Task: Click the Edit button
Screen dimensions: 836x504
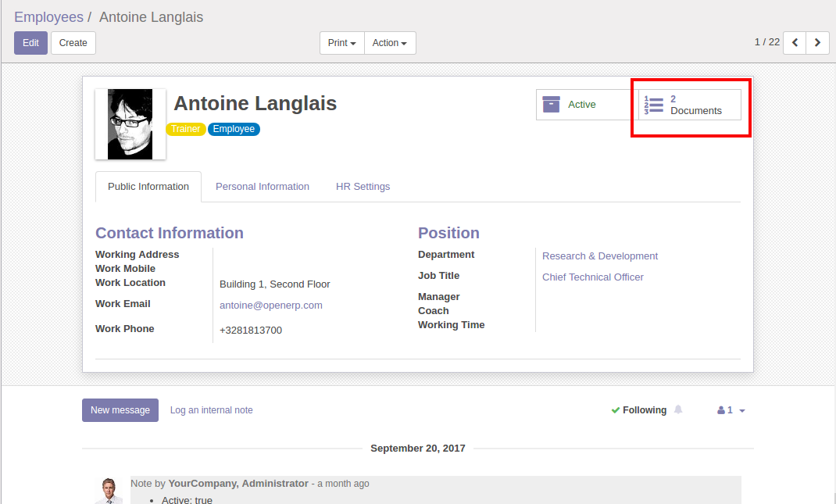Action: [x=30, y=43]
